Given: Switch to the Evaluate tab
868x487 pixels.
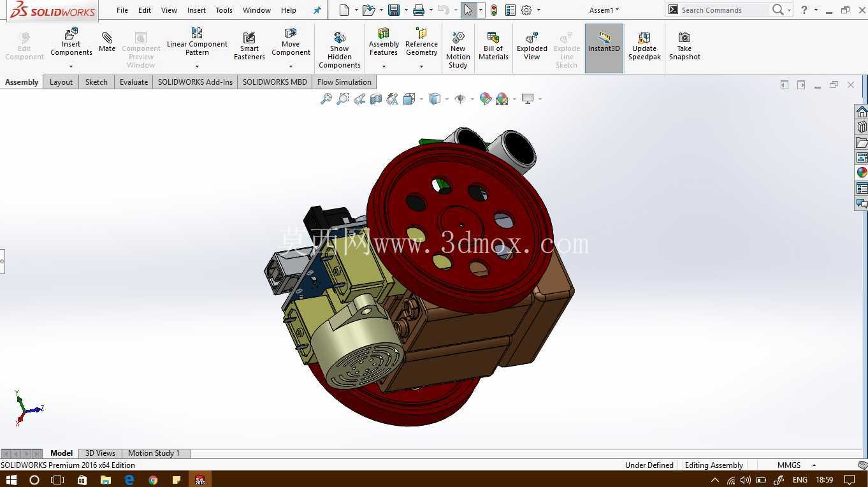Looking at the screenshot, I should (134, 82).
